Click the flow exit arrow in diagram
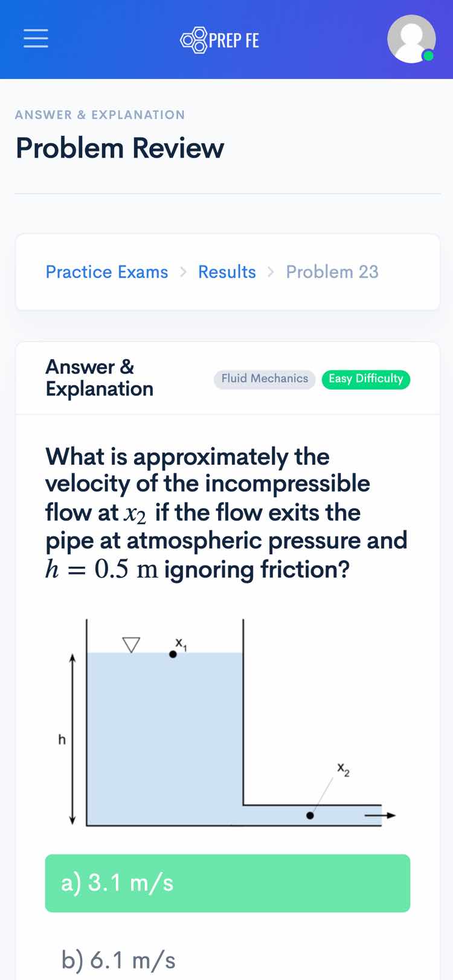 tap(380, 816)
